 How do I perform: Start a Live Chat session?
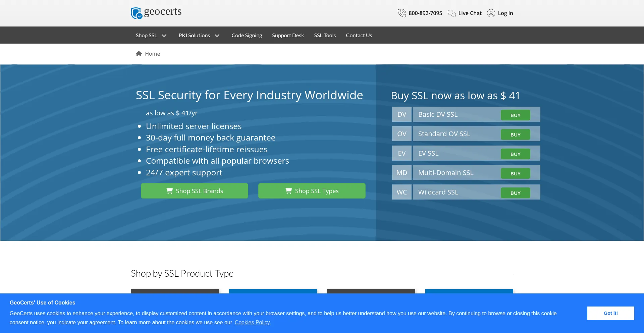click(x=470, y=13)
